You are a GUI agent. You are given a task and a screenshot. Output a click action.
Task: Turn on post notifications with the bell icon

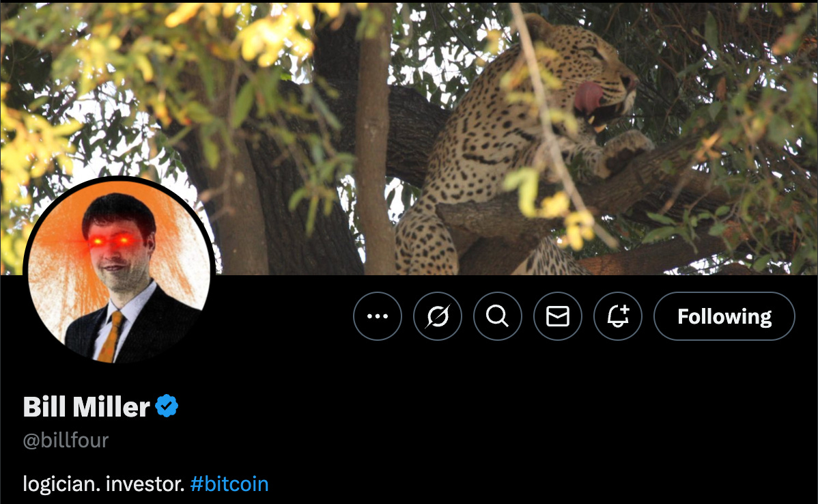point(618,316)
